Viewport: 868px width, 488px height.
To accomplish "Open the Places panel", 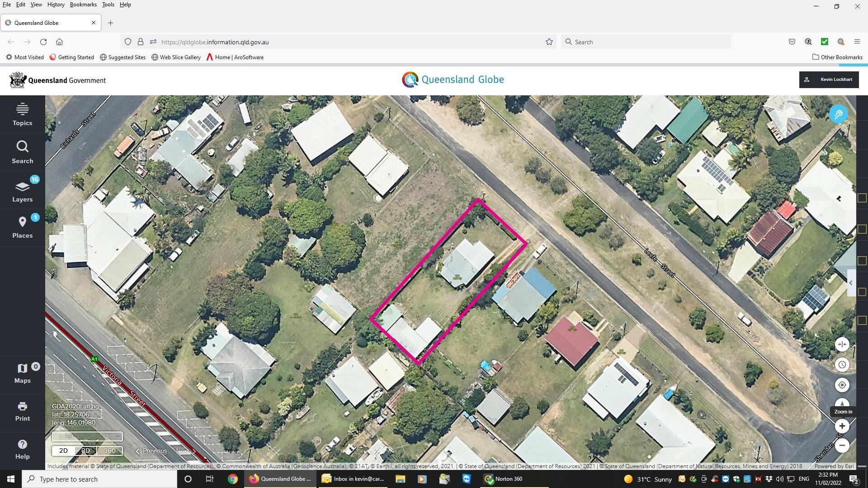I will pyautogui.click(x=22, y=227).
